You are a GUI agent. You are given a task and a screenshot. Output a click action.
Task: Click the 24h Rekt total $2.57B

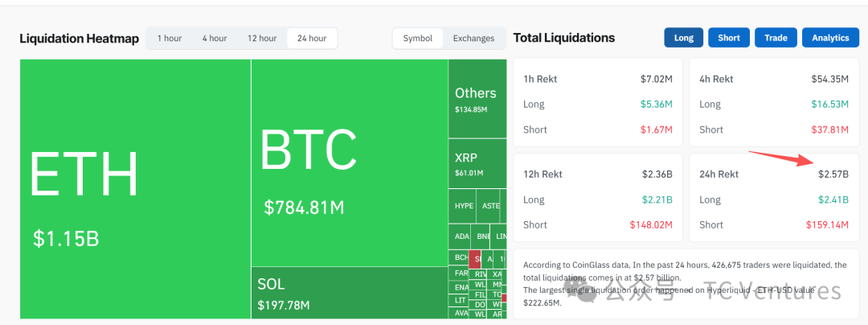coord(833,175)
